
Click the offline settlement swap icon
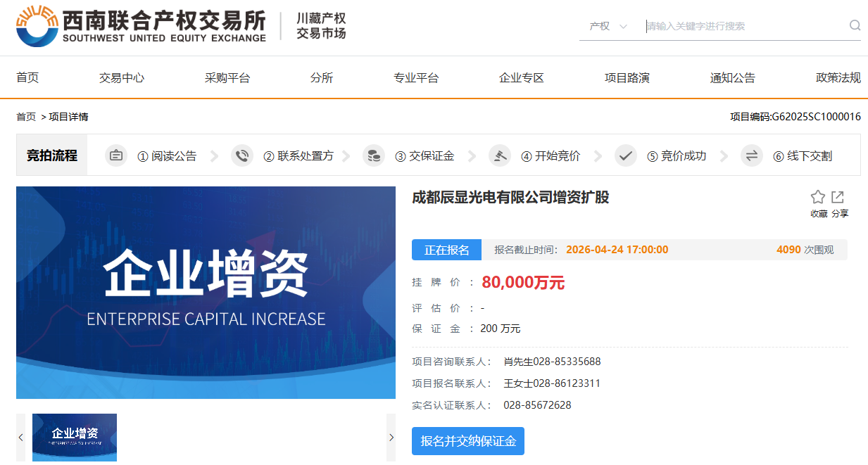pos(752,155)
